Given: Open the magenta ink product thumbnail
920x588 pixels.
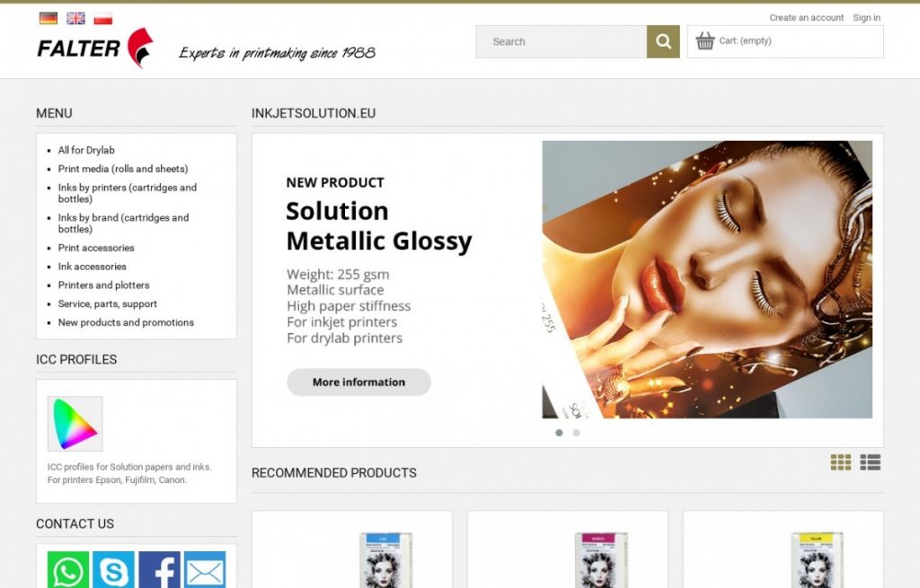Looking at the screenshot, I should click(601, 560).
